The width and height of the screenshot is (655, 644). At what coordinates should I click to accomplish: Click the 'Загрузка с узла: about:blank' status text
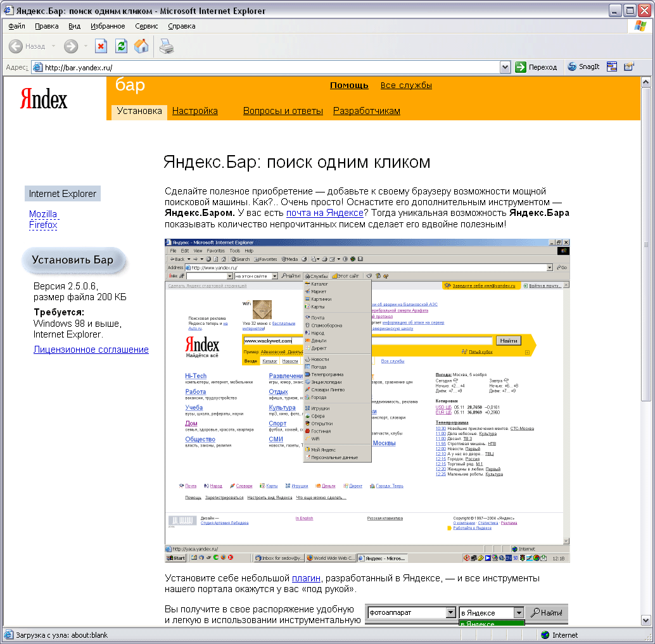(x=62, y=635)
